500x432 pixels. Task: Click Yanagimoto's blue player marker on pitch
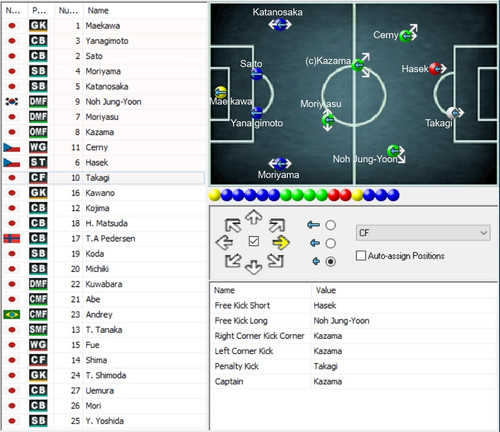pos(256,113)
